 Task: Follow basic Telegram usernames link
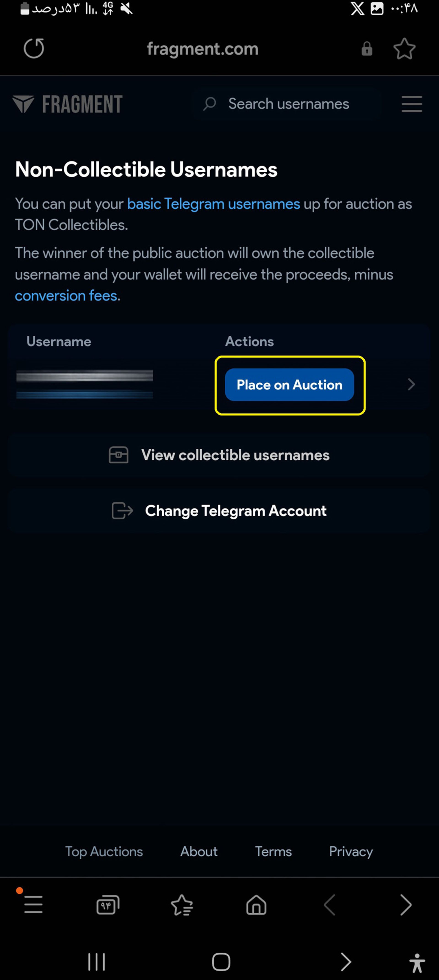pos(214,204)
